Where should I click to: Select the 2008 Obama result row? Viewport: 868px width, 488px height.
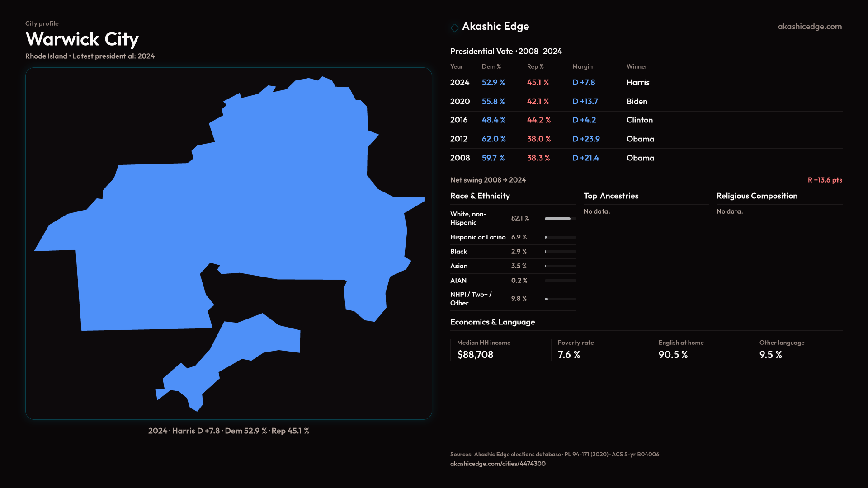[x=646, y=158]
